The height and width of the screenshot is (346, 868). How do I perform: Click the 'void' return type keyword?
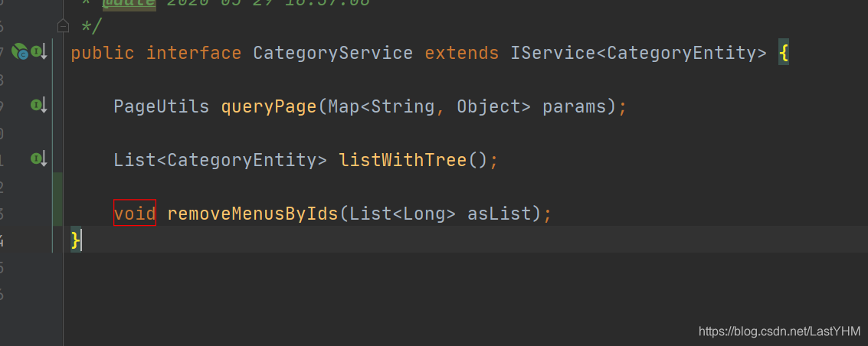(x=135, y=213)
